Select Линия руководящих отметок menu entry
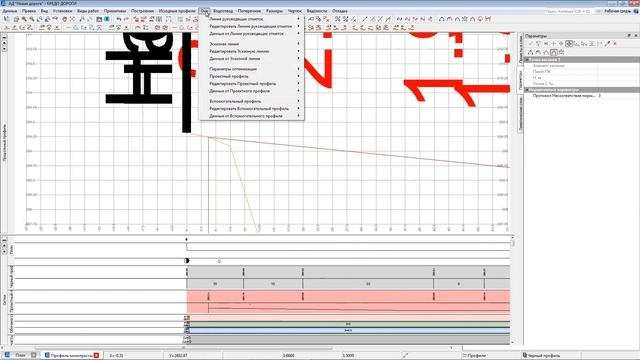640x360 pixels. [x=251, y=19]
